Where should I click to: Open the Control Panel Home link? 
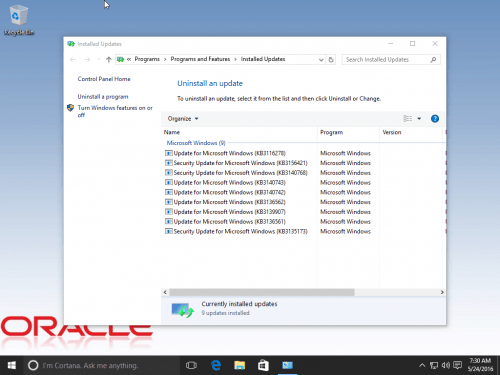pyautogui.click(x=104, y=79)
